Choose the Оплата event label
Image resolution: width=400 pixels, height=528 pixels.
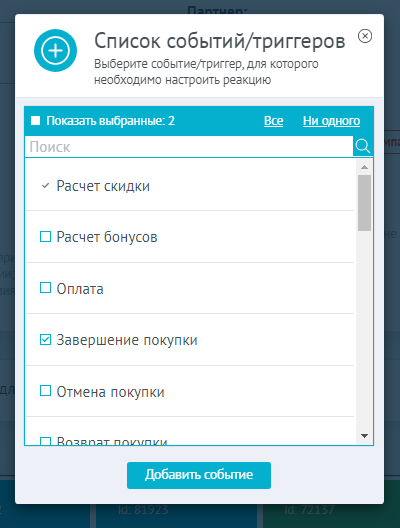tap(80, 289)
